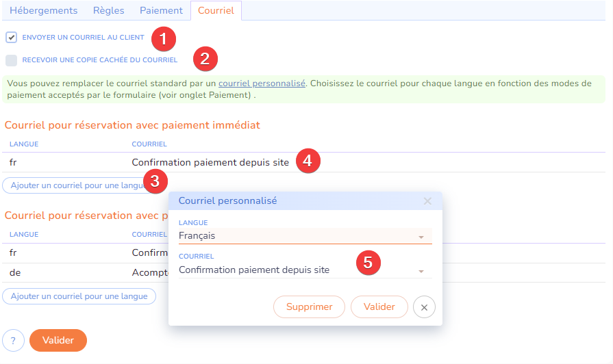Click the orange Valider button at bottom
Viewport: 613px width, 364px height.
coord(58,340)
